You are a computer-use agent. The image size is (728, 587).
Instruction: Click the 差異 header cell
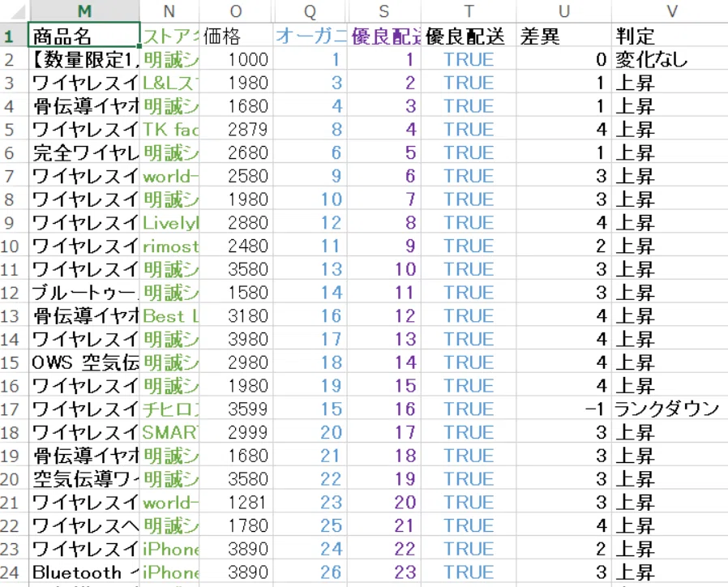click(x=564, y=36)
